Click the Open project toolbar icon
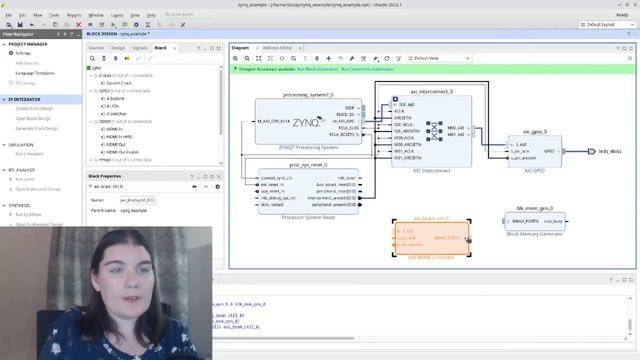 pos(9,25)
